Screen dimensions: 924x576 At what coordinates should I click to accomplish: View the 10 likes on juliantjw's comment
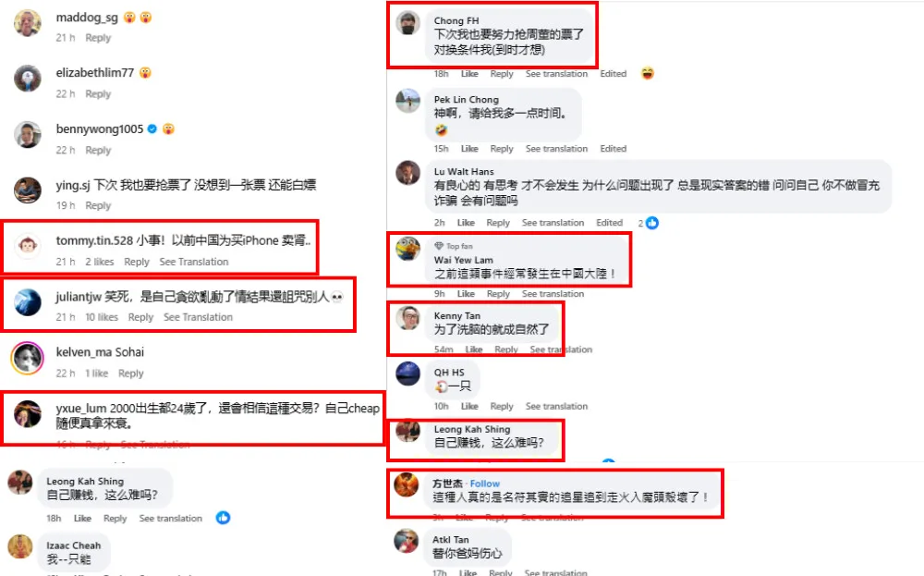coord(102,317)
